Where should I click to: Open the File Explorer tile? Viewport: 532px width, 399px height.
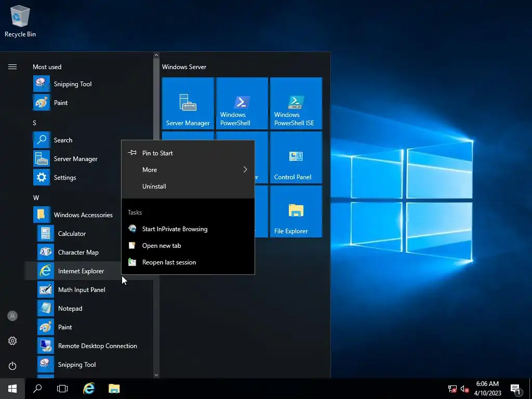[296, 211]
